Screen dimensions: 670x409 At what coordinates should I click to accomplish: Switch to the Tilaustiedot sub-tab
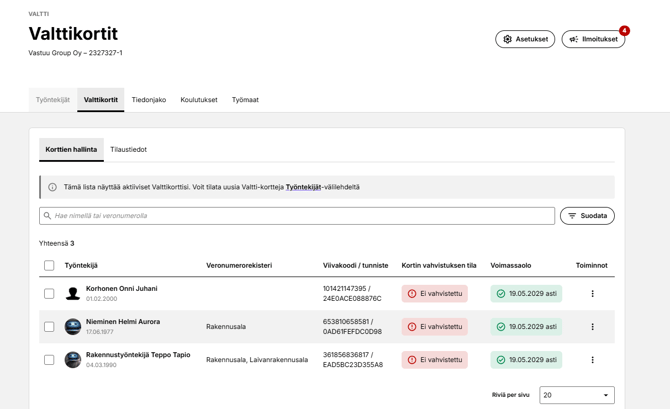[x=129, y=150]
